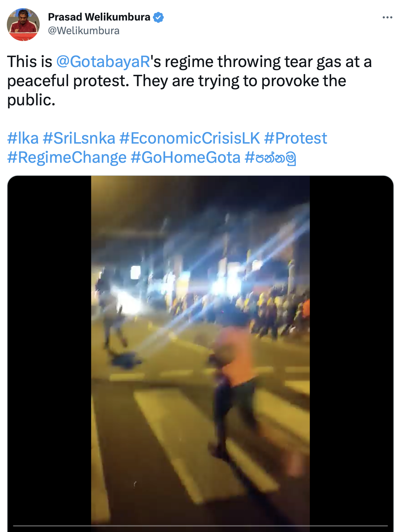Open the #lka hashtag

click(23, 138)
